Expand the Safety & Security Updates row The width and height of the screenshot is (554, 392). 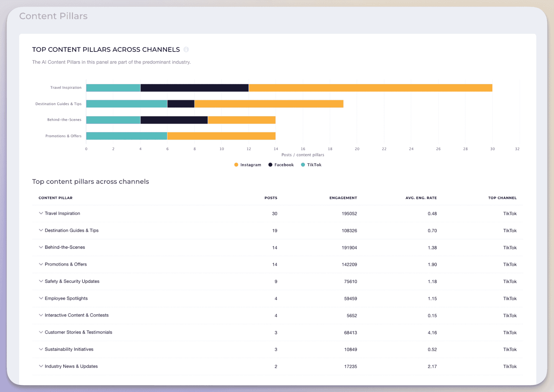point(41,281)
